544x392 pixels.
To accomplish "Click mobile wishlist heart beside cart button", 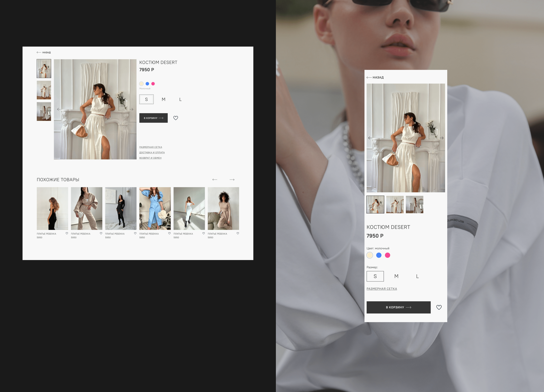I will click(439, 307).
